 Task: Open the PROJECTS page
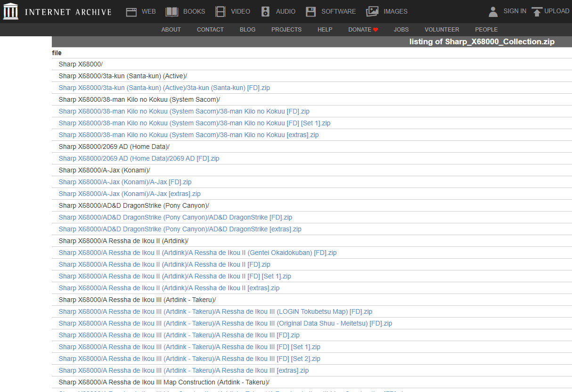[x=286, y=29]
